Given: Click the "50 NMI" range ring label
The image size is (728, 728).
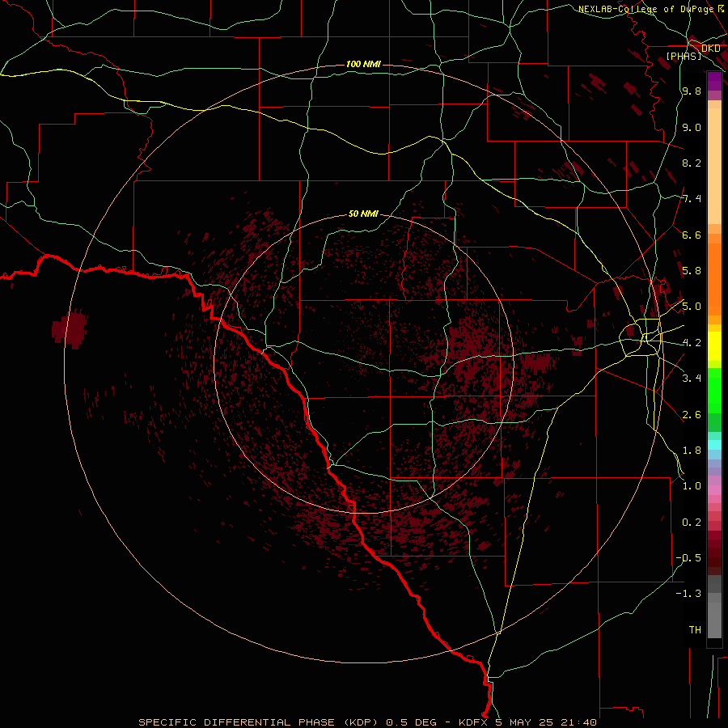Looking at the screenshot, I should 363,214.
